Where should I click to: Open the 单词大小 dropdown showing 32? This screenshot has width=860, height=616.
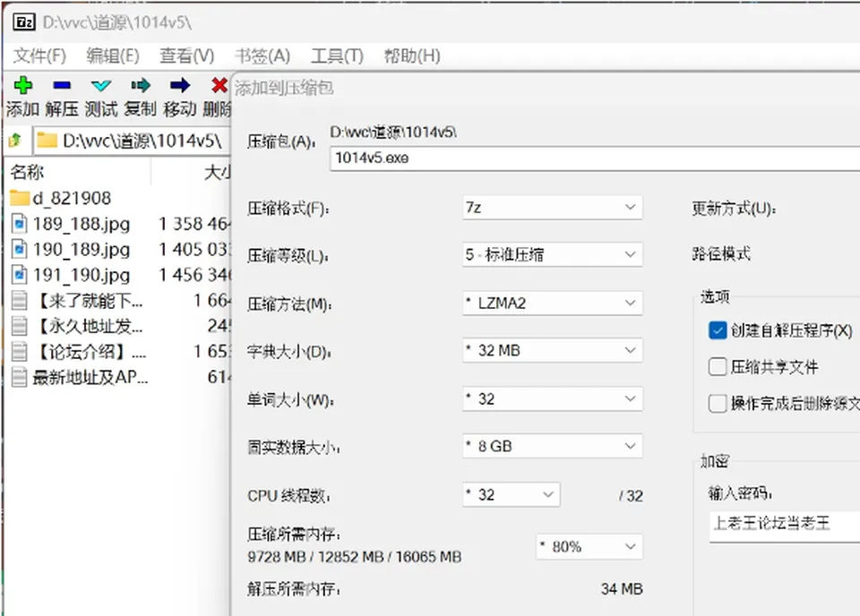click(553, 399)
